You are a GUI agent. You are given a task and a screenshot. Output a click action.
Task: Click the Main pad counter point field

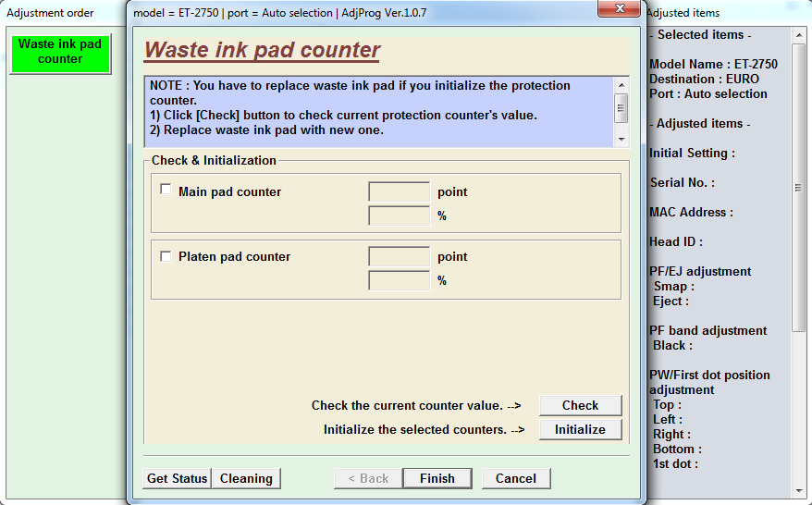point(399,192)
